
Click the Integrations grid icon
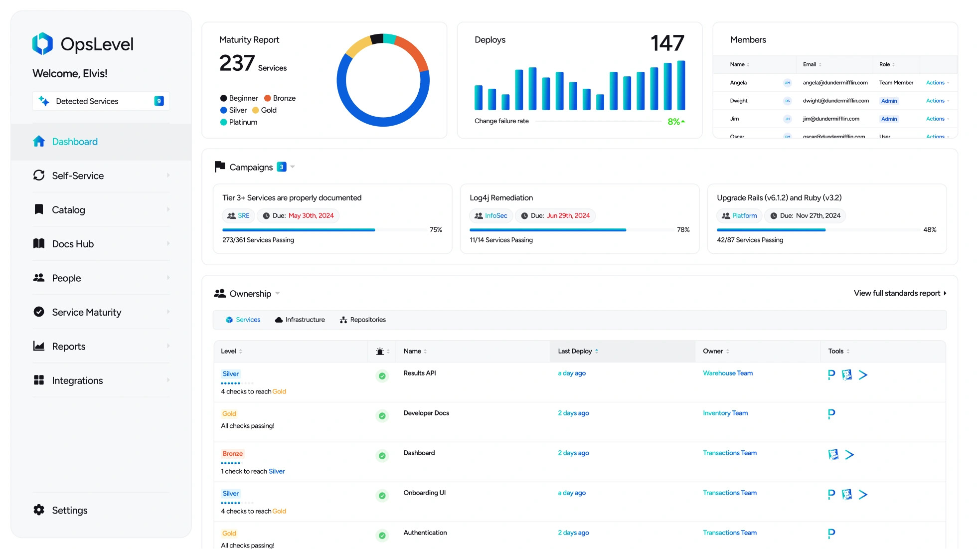point(39,380)
